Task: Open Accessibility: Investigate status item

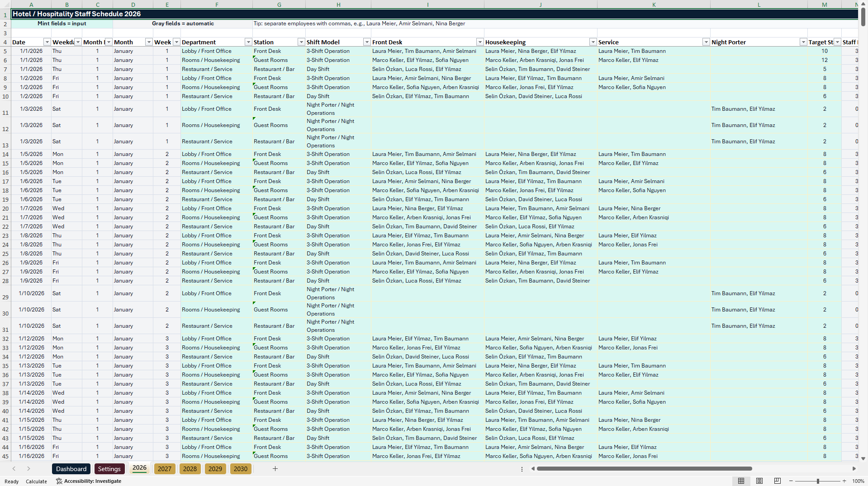Action: click(x=89, y=481)
